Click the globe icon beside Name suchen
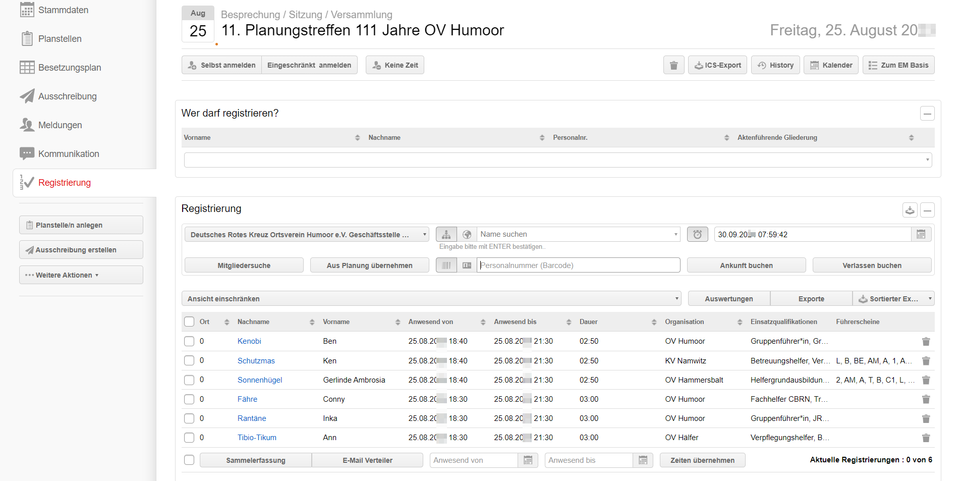The height and width of the screenshot is (481, 960). tap(467, 234)
